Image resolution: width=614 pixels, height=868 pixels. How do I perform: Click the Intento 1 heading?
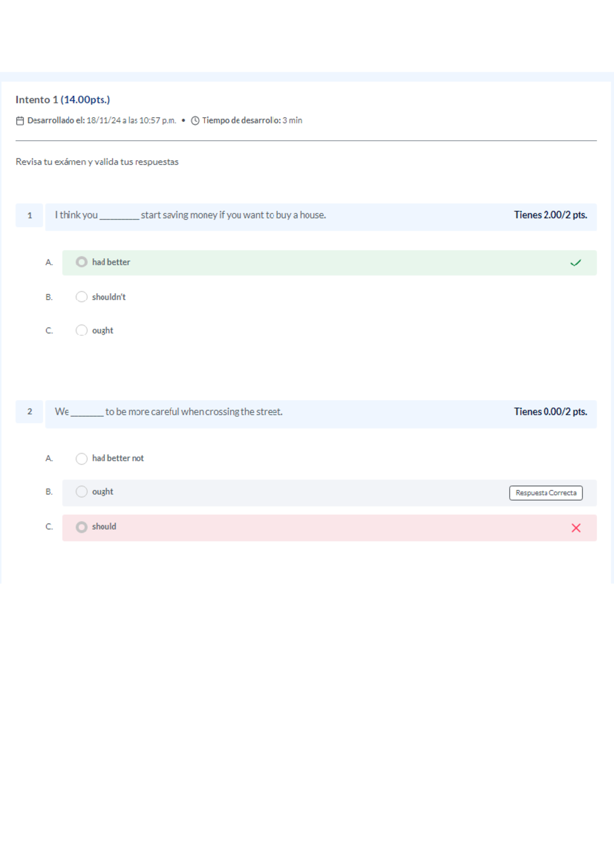coord(63,99)
